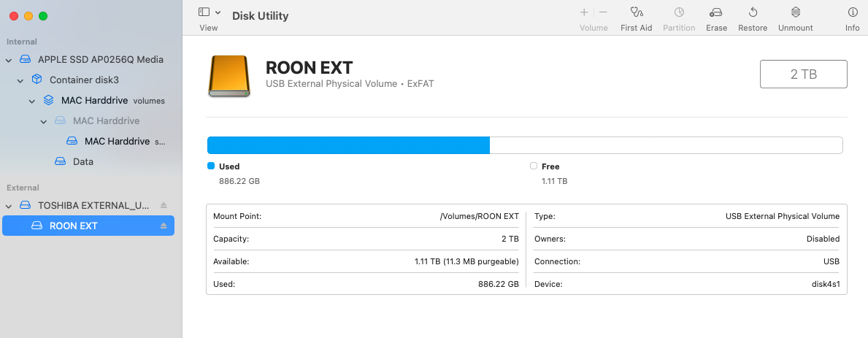The height and width of the screenshot is (338, 868).
Task: Click the Internal section header
Action: [22, 42]
